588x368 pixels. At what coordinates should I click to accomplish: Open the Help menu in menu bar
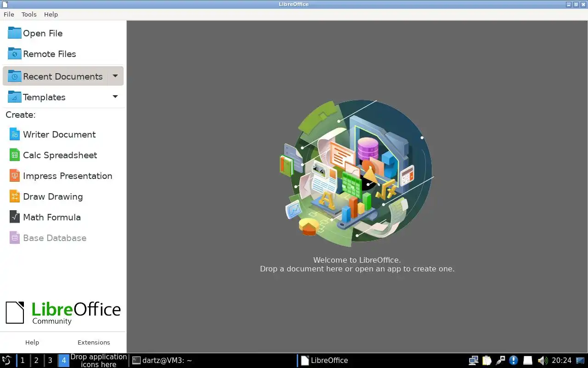tap(51, 14)
